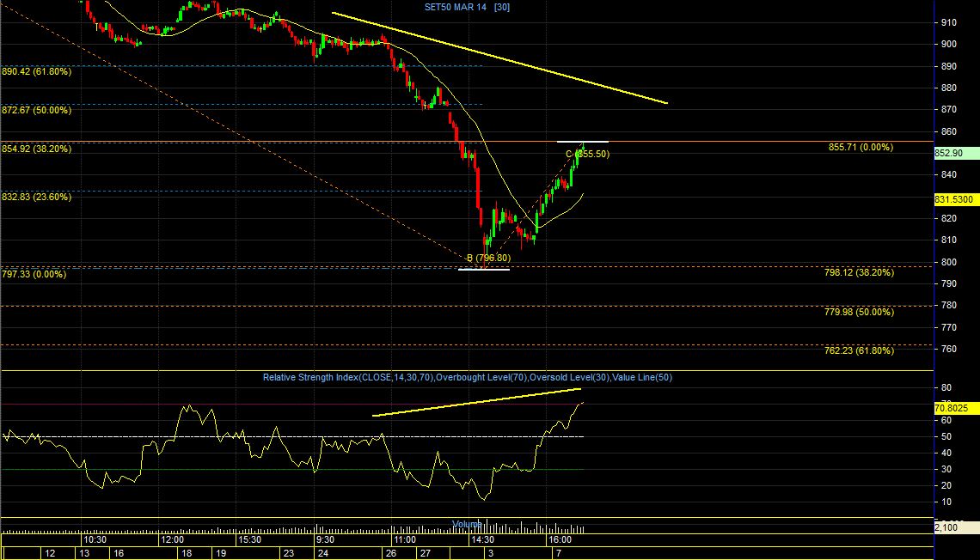Image resolution: width=980 pixels, height=560 pixels.
Task: Click the 855.71 (0.00%) retracement label
Action: (861, 148)
